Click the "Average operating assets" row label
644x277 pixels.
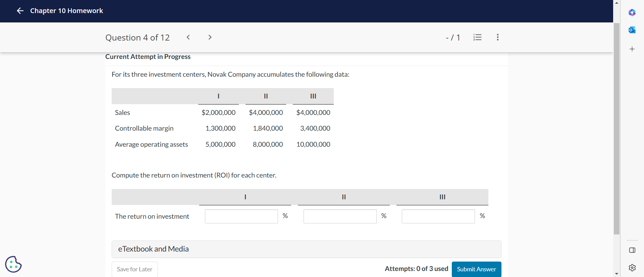tap(151, 144)
